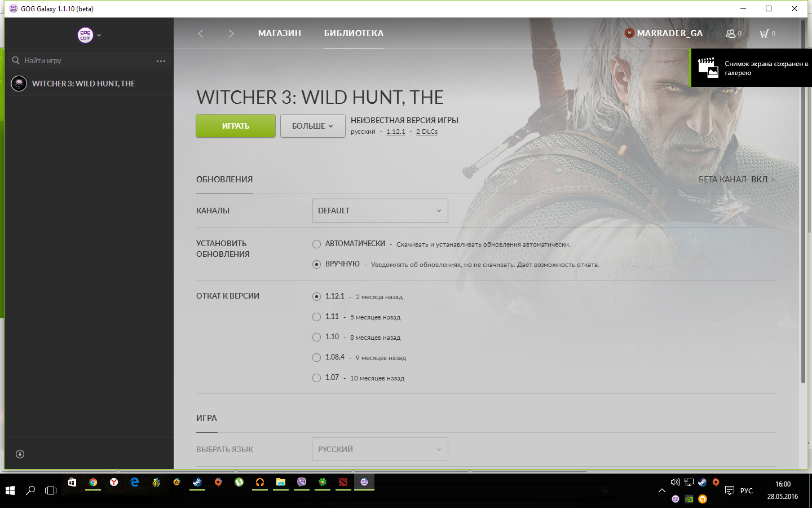Viewport: 812px width, 508px height.
Task: Click the text '2 месяца назад'
Action: click(379, 297)
